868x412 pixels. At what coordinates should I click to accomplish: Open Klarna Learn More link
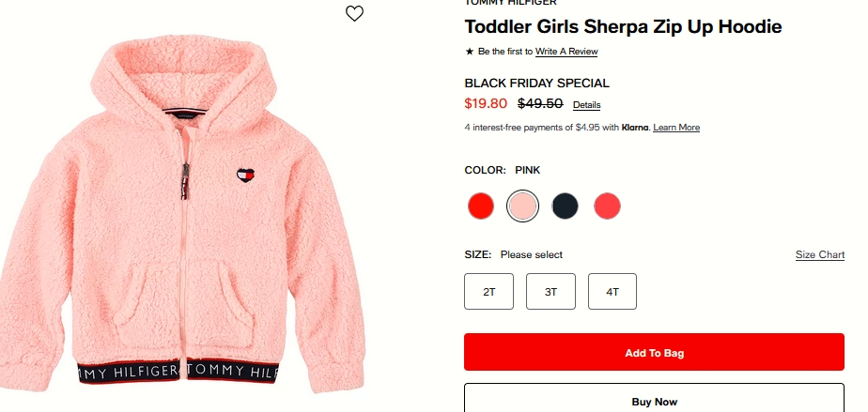click(676, 128)
